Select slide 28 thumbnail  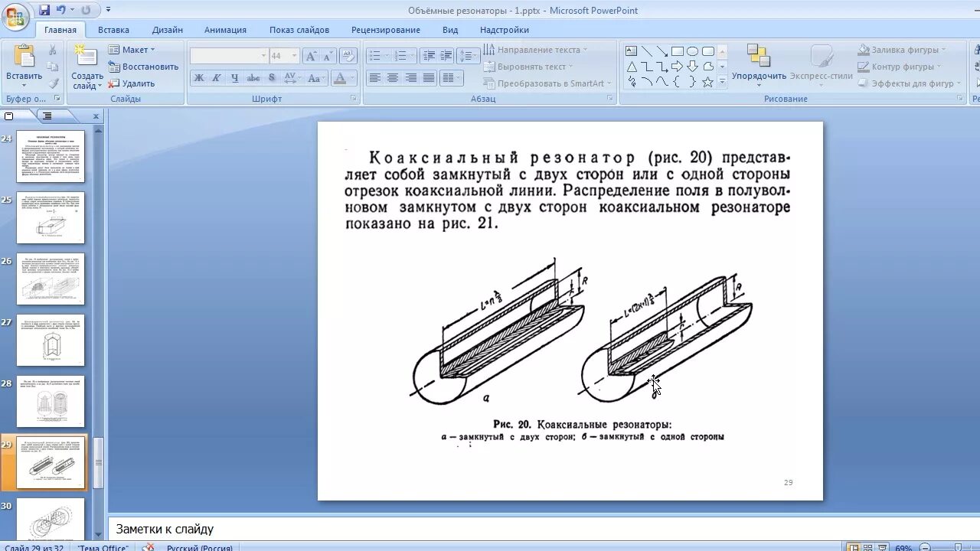pos(51,402)
